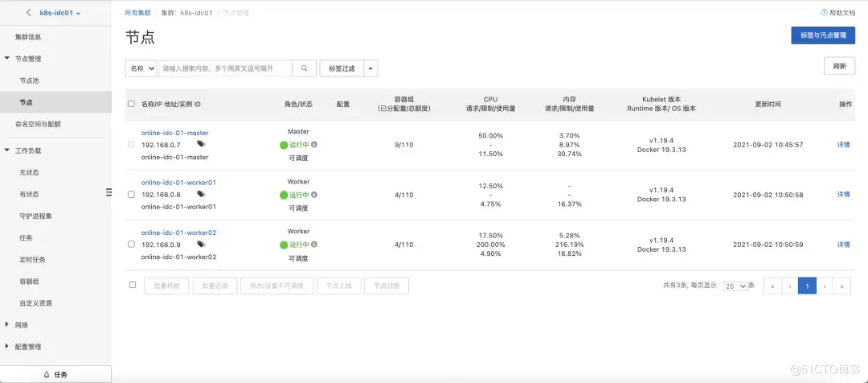Click the 标签过滤 button
This screenshot has height=383, width=868.
coord(342,68)
